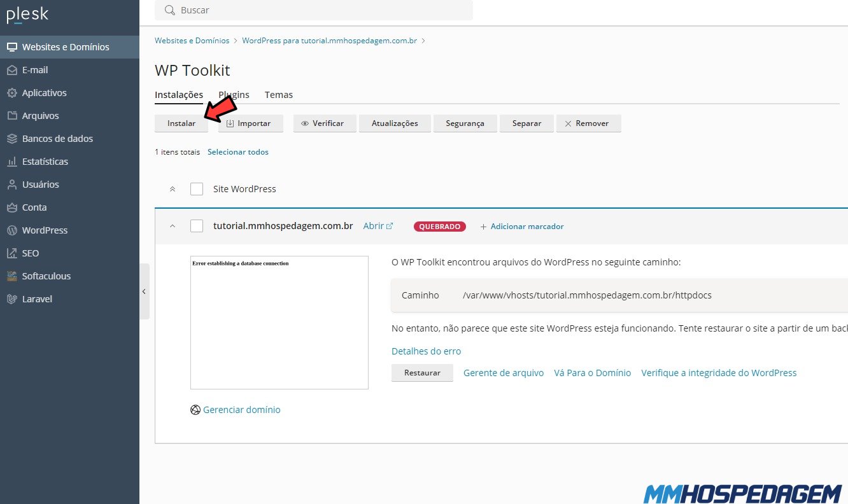Click Verifique a integridade do WordPress
The image size is (848, 504).
pyautogui.click(x=719, y=373)
